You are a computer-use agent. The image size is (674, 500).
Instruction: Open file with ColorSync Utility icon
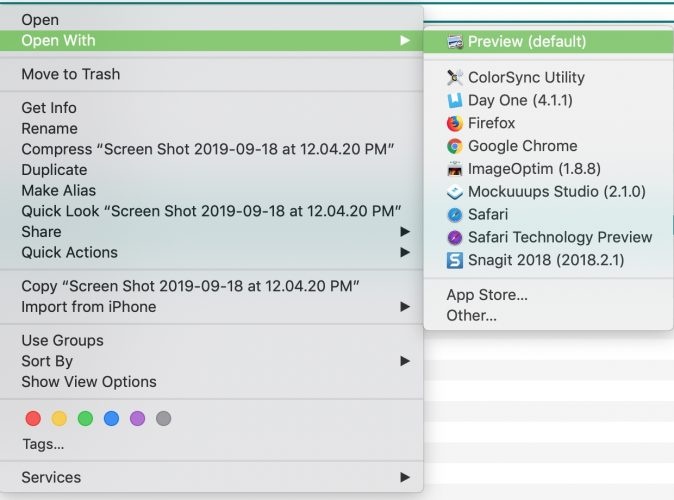[x=455, y=77]
